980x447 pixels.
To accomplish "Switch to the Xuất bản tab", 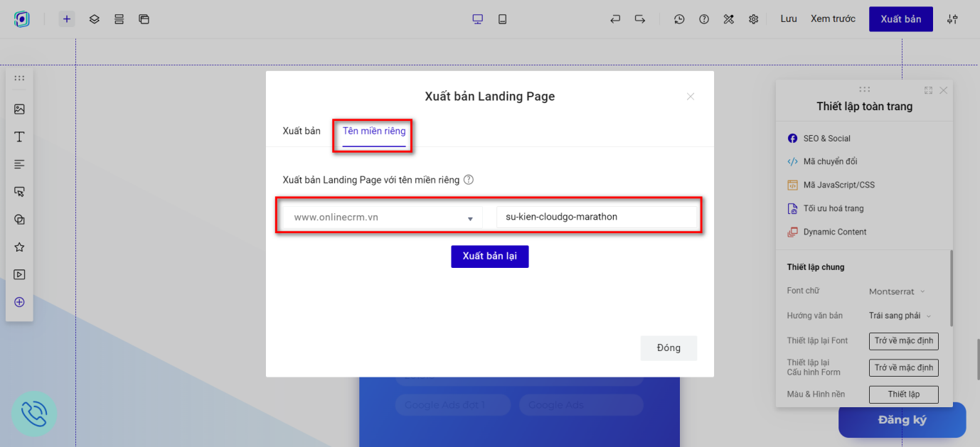I will [x=302, y=131].
